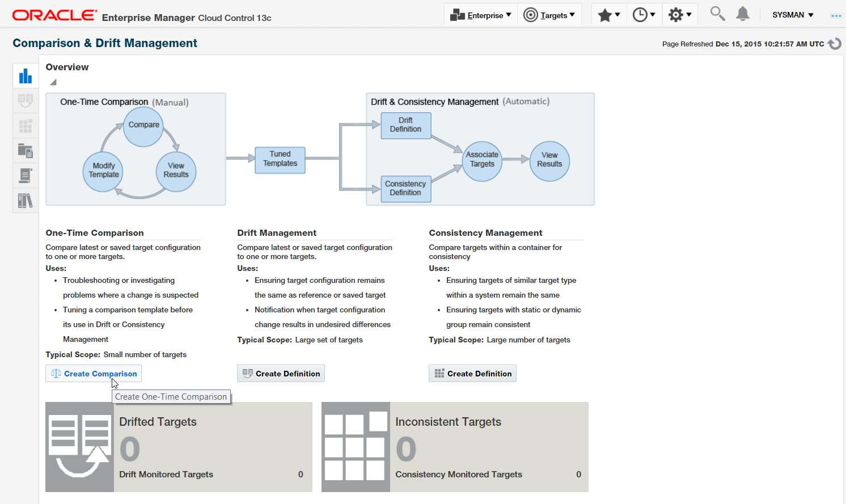Open Consistency grid sidebar icon
Viewport: 846px width, 504px height.
pyautogui.click(x=26, y=126)
